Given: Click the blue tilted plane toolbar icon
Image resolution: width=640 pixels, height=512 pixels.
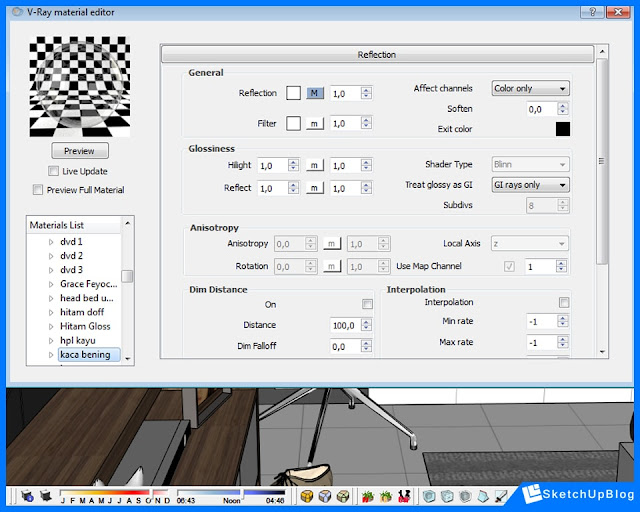Looking at the screenshot, I should click(x=483, y=496).
